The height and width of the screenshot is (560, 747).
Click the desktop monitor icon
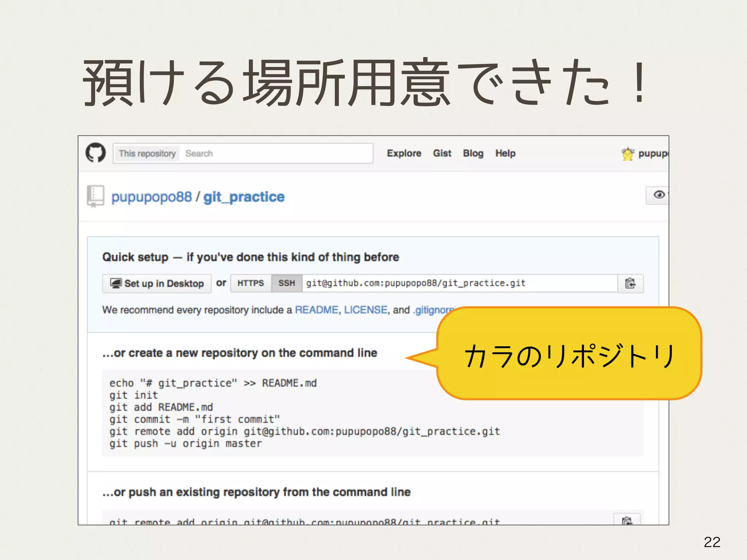tap(116, 283)
